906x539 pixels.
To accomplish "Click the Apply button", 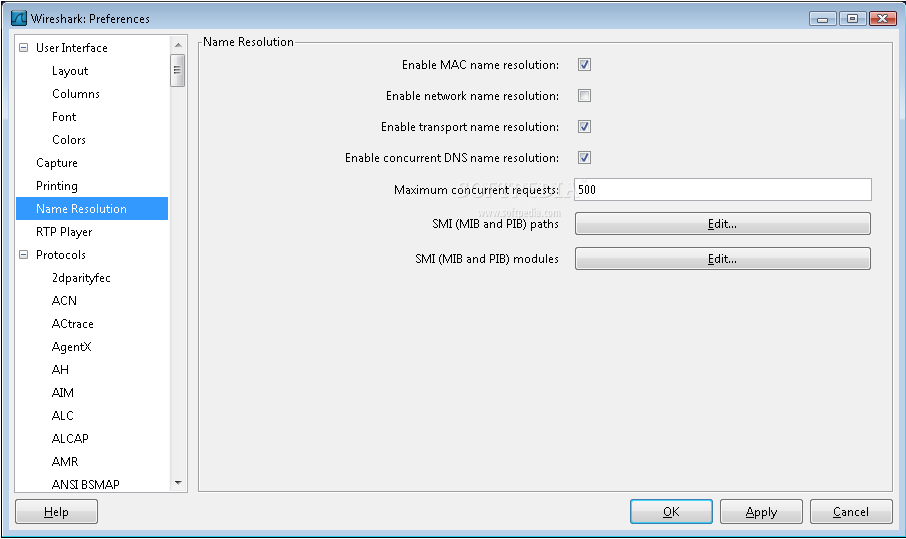I will (761, 512).
